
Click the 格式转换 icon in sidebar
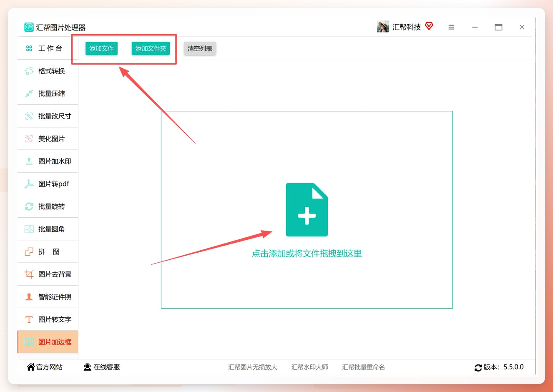pyautogui.click(x=29, y=71)
